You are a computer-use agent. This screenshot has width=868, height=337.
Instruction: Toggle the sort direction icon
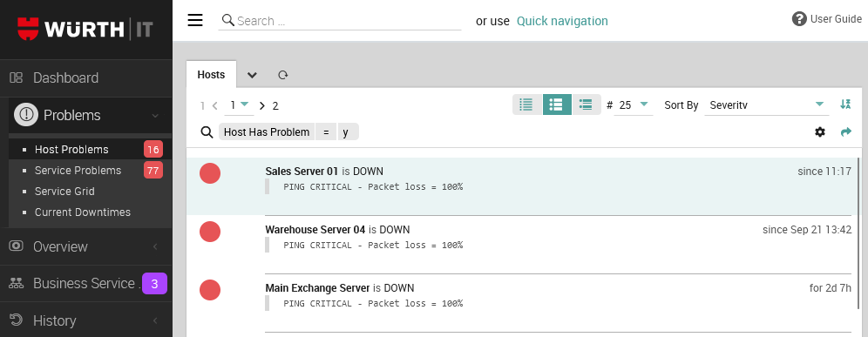point(844,104)
